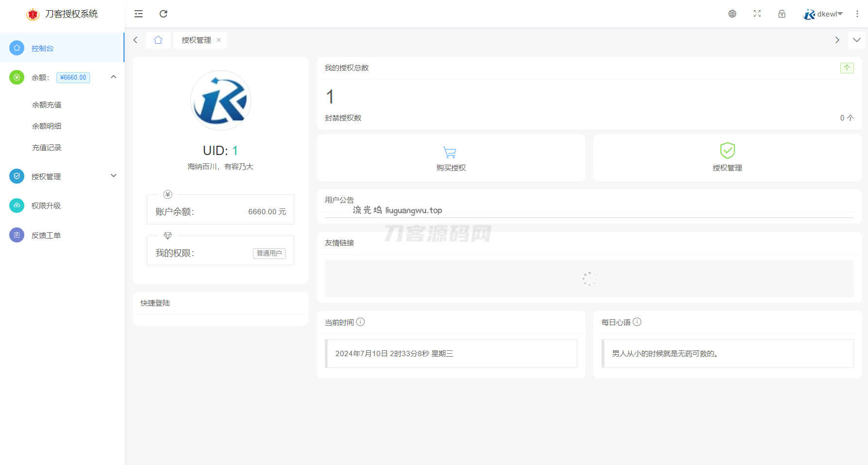Open the vertical three-dot more menu
Screen dimensions: 868x465
(857, 14)
